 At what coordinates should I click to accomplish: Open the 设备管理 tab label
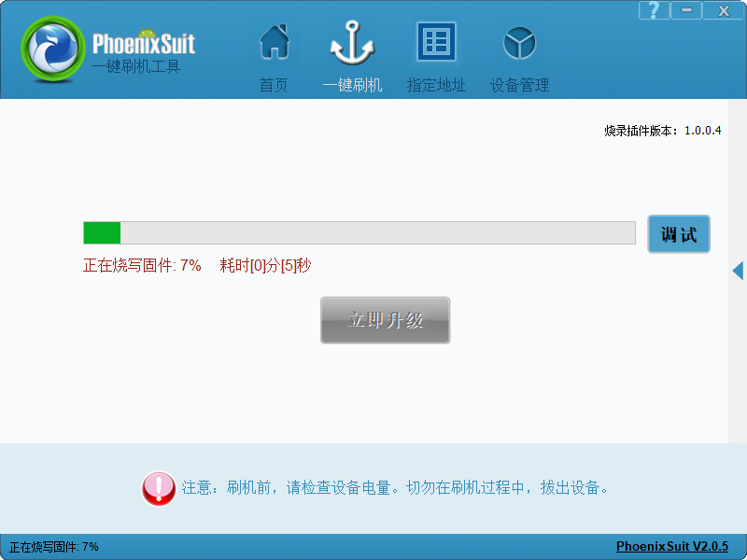(x=519, y=85)
